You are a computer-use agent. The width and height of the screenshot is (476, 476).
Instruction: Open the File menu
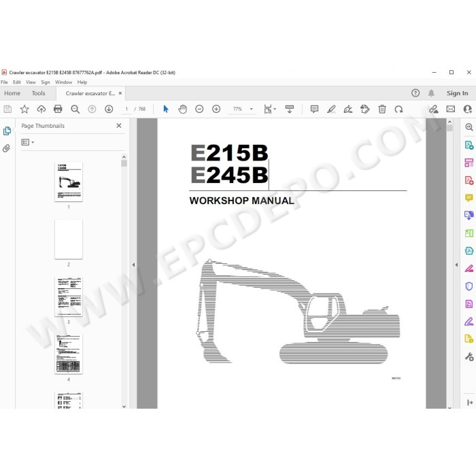click(4, 82)
